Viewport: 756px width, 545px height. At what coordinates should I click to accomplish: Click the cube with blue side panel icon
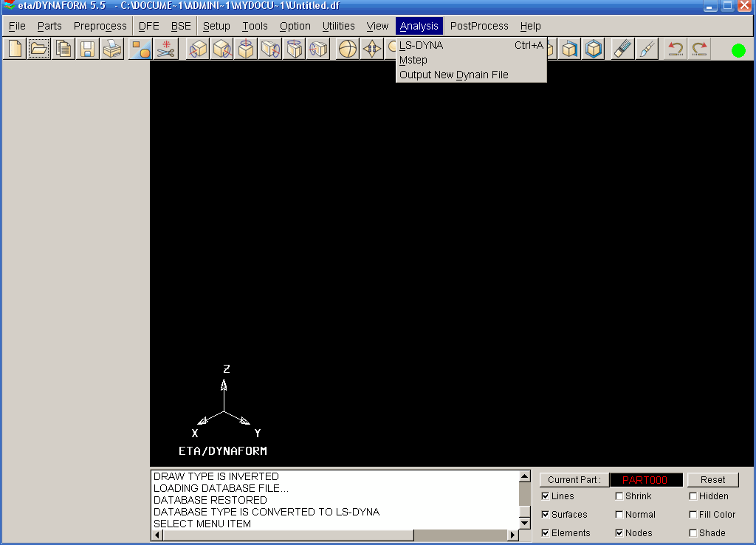click(569, 49)
